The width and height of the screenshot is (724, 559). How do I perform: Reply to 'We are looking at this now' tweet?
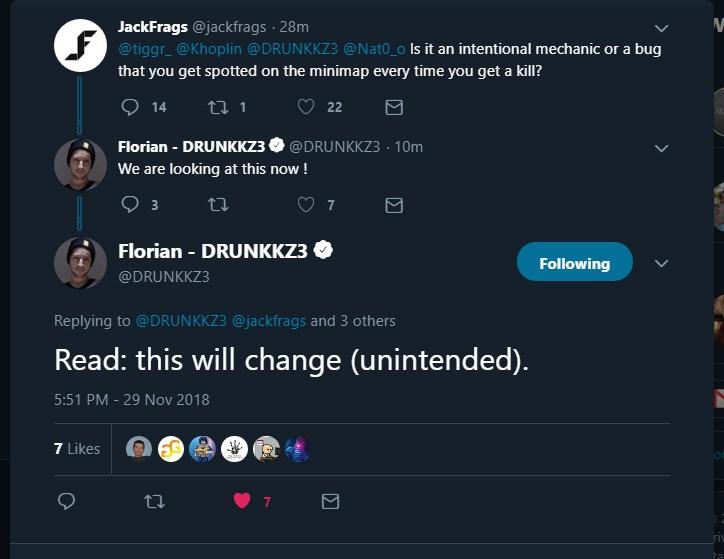point(131,205)
